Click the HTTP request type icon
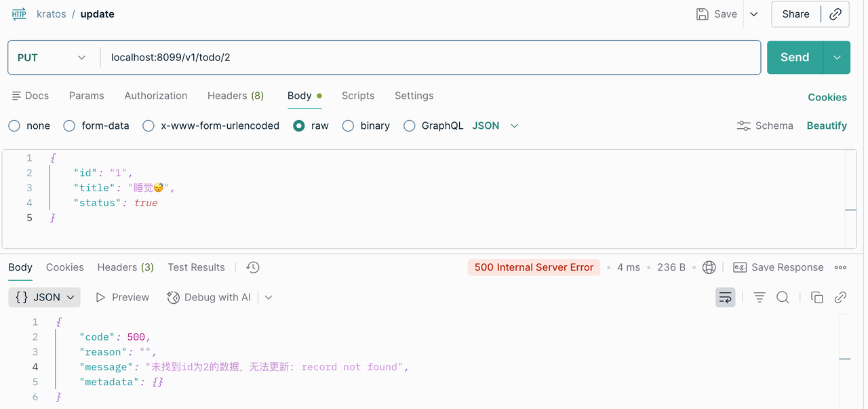The height and width of the screenshot is (409, 868). point(19,14)
